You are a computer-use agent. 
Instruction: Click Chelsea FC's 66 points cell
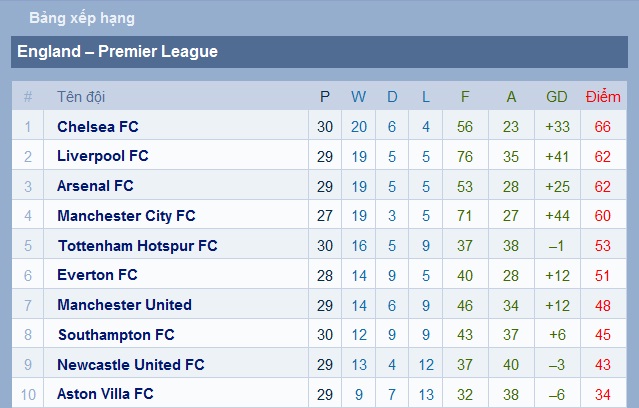603,127
